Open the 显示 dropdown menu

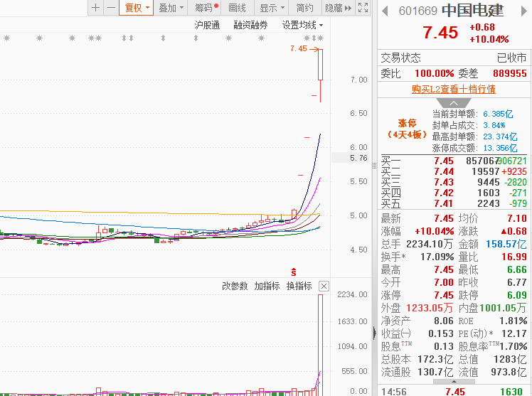tap(272, 7)
